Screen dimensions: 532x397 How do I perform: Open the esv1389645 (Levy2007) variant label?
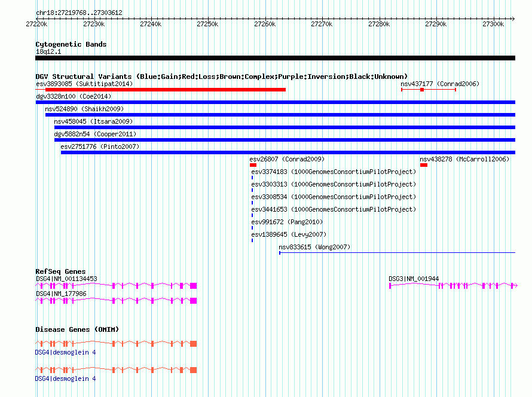(x=289, y=234)
